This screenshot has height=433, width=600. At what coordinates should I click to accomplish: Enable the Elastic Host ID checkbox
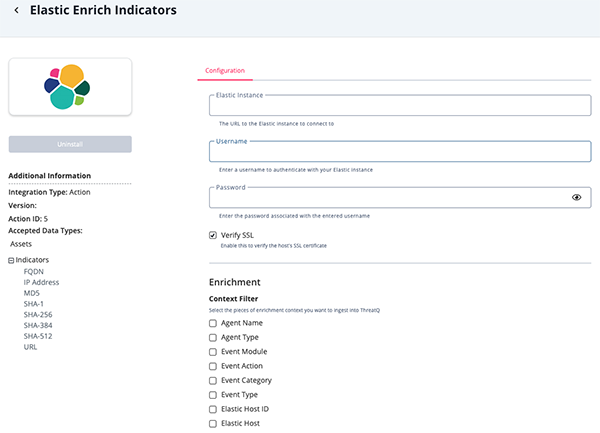click(213, 409)
